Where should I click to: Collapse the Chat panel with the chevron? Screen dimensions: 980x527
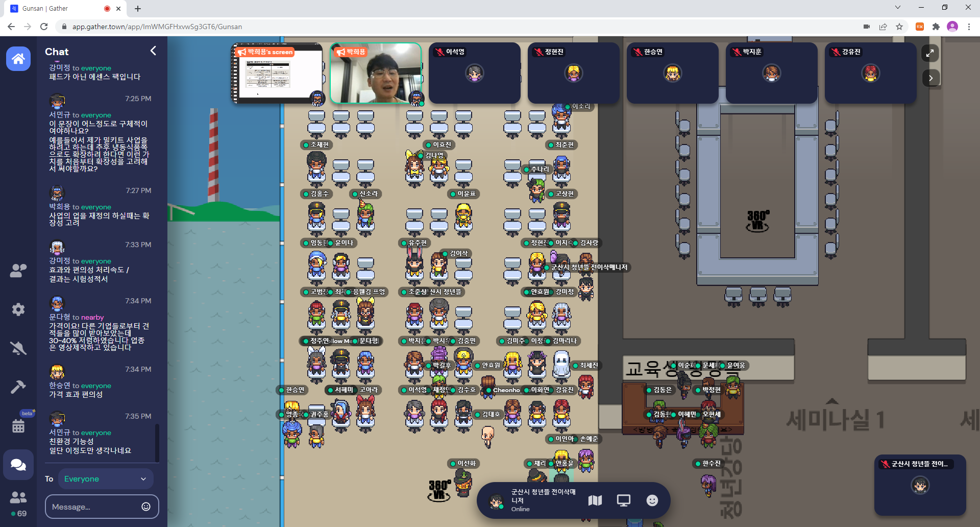coord(153,51)
